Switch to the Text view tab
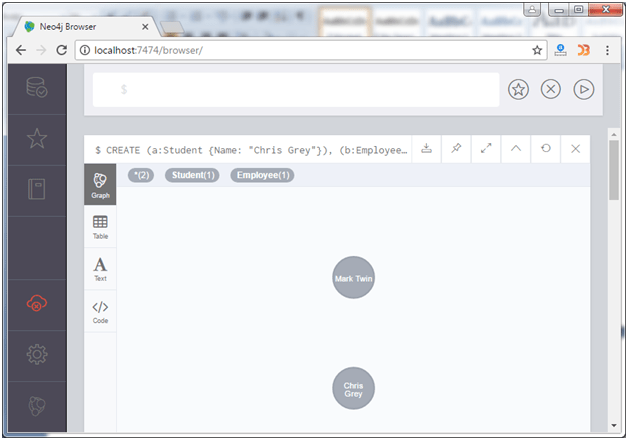 [x=100, y=269]
